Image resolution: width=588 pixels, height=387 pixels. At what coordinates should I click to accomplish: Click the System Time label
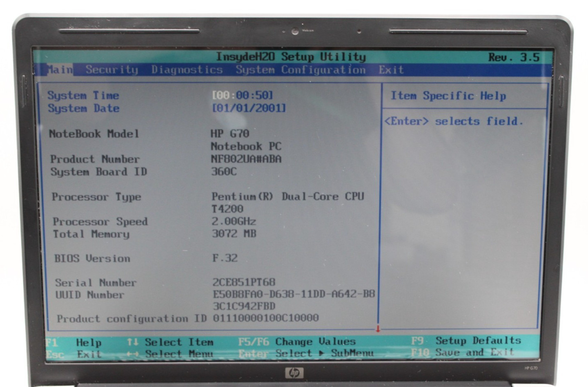[x=83, y=96]
